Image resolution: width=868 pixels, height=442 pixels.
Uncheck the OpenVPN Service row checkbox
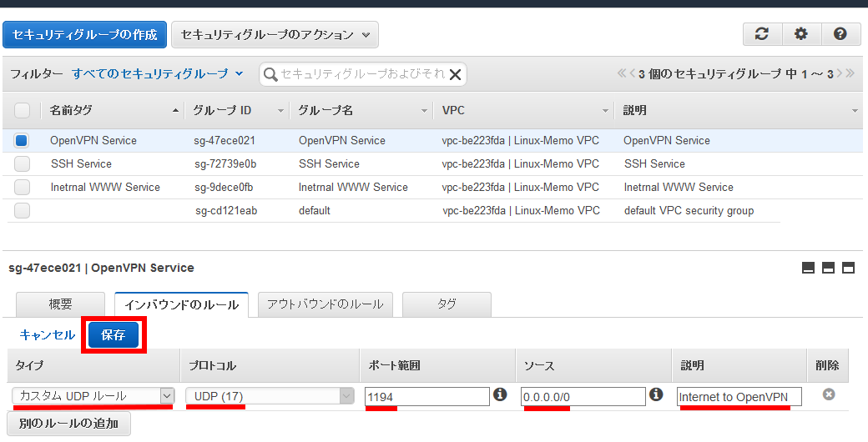coord(22,140)
